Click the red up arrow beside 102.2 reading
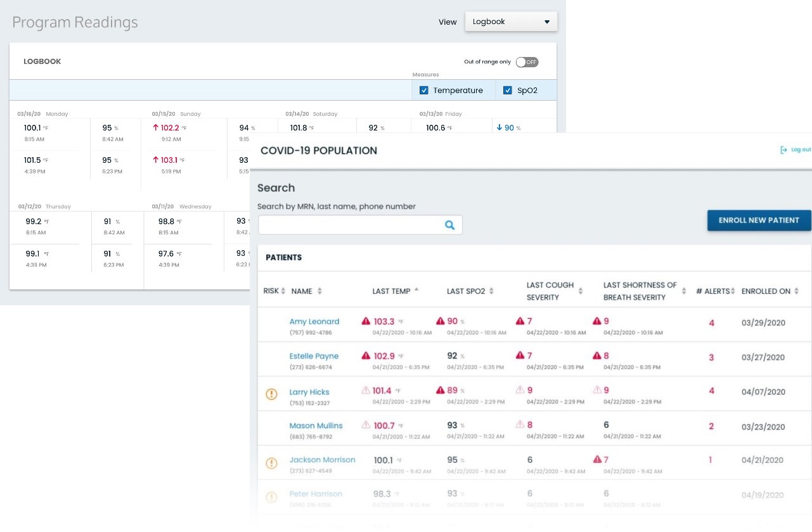Image resolution: width=812 pixels, height=532 pixels. [155, 128]
